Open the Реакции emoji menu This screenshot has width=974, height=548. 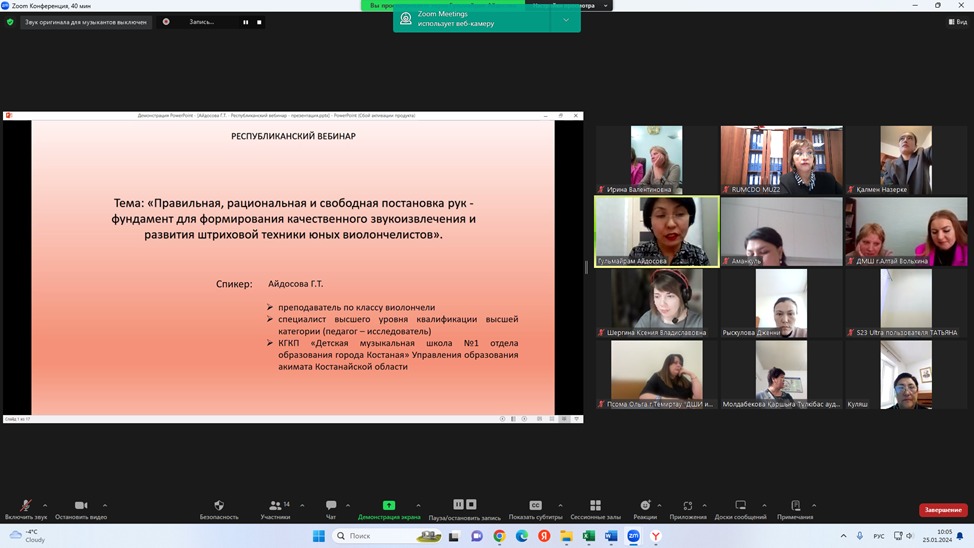(x=645, y=509)
